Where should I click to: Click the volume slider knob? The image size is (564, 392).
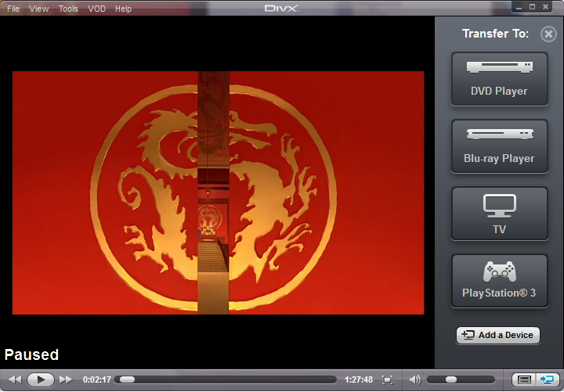450,379
